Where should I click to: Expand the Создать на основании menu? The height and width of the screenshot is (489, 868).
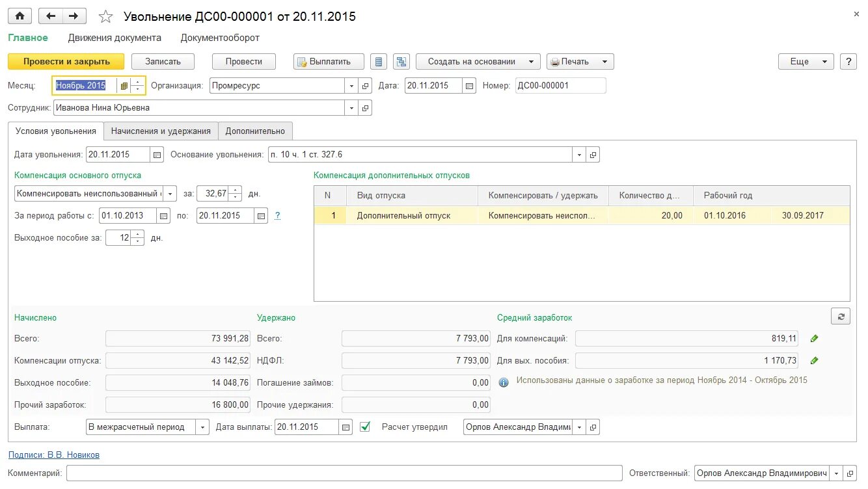tap(478, 62)
